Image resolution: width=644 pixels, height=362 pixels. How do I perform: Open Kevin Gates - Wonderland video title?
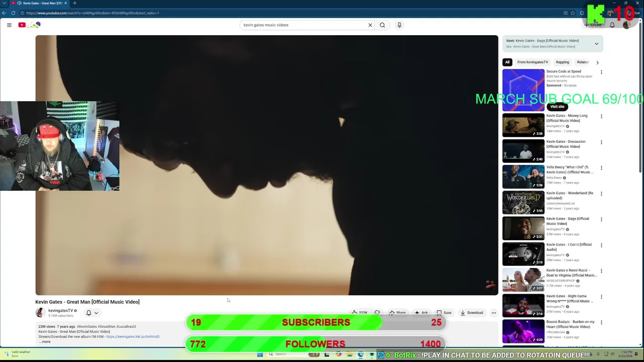(x=570, y=196)
